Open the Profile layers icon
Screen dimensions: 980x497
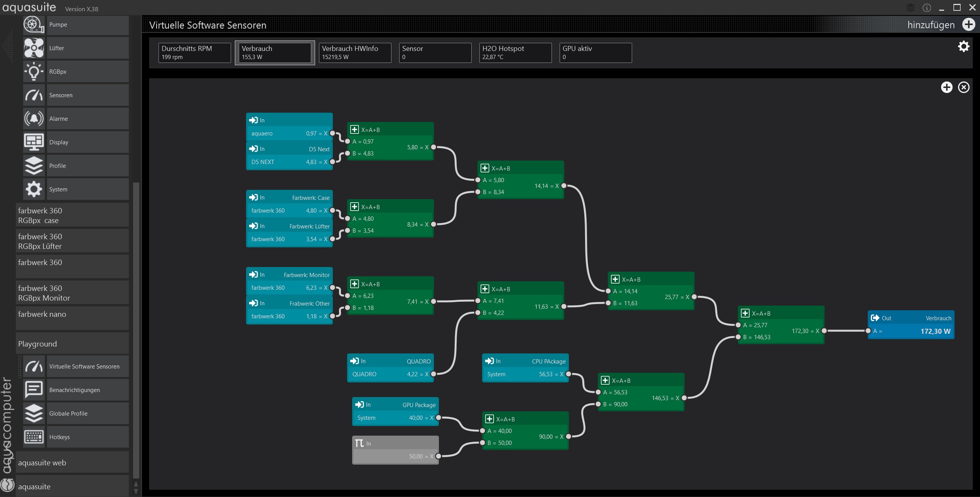(x=34, y=166)
